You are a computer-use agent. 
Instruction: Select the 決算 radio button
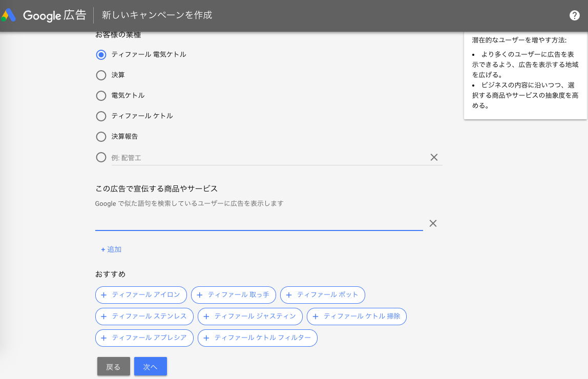coord(101,75)
